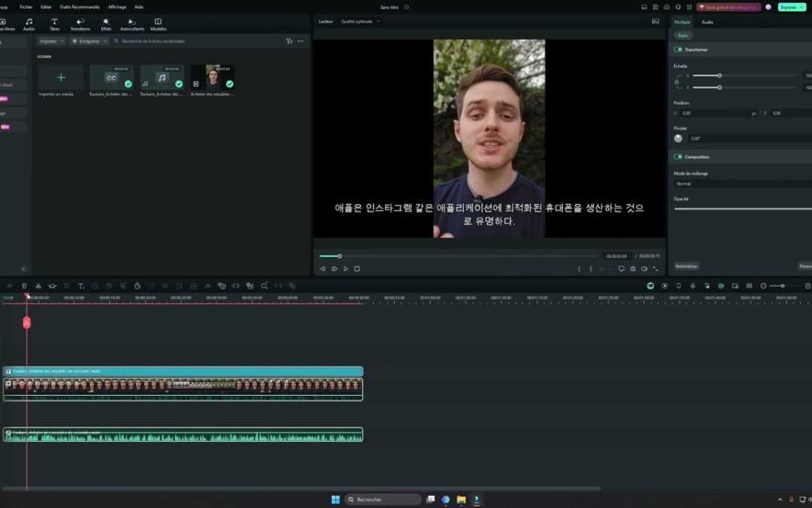Stop the preview playback
812x508 pixels.
[x=357, y=269]
